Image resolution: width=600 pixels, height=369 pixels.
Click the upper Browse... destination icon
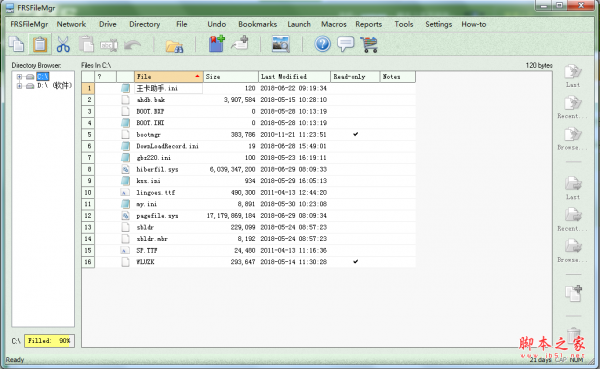pyautogui.click(x=573, y=134)
